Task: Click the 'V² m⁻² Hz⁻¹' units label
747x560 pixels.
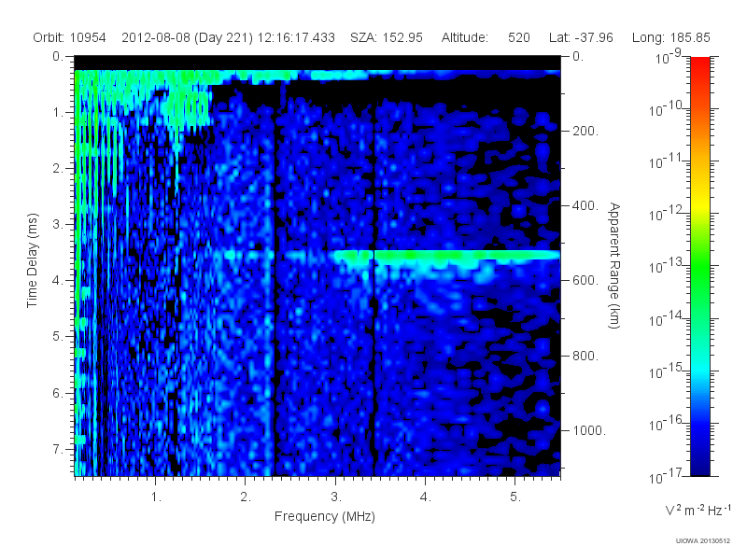Action: (698, 510)
